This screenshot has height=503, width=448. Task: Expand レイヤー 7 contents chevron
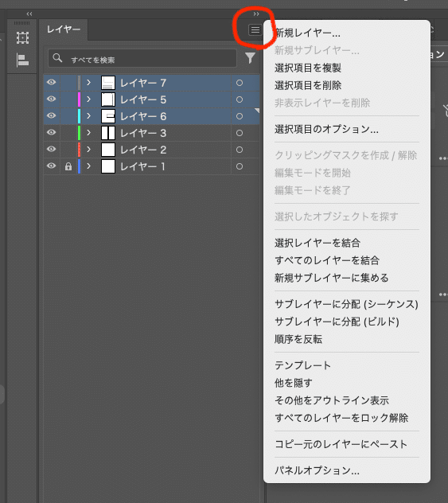pos(89,83)
